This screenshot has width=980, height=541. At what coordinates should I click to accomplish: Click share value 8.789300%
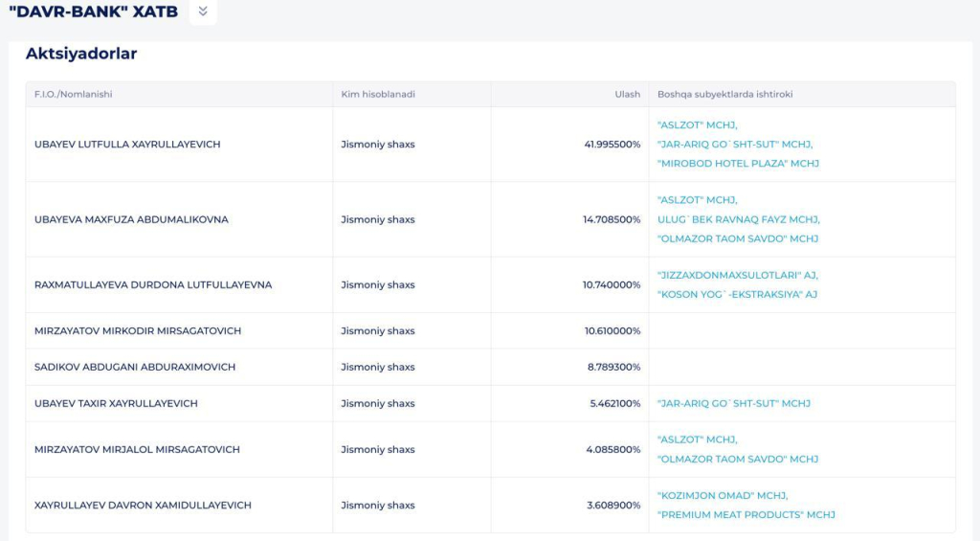pyautogui.click(x=613, y=367)
